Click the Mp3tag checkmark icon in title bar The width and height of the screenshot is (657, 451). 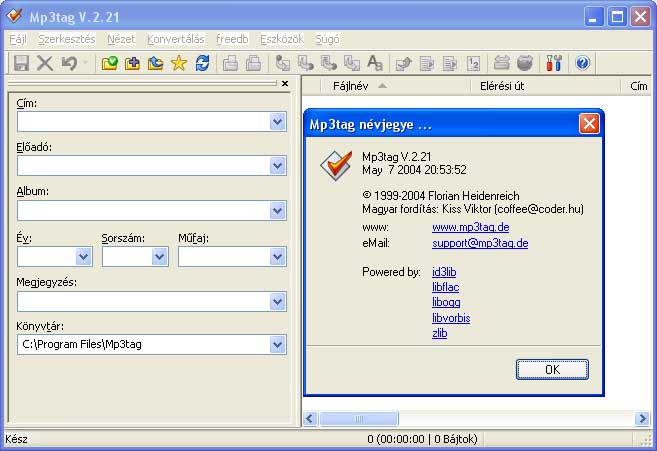tap(15, 16)
